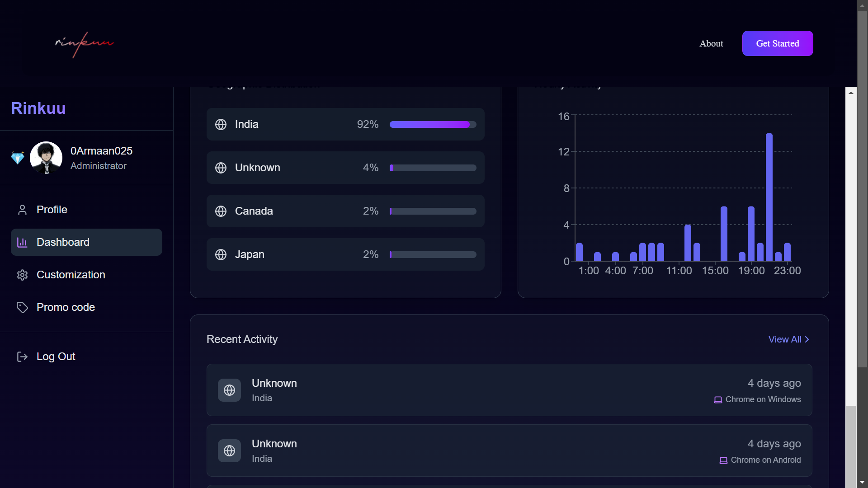868x488 pixels.
Task: Click the laptop icon beside Chrome on Windows
Action: coord(718,400)
